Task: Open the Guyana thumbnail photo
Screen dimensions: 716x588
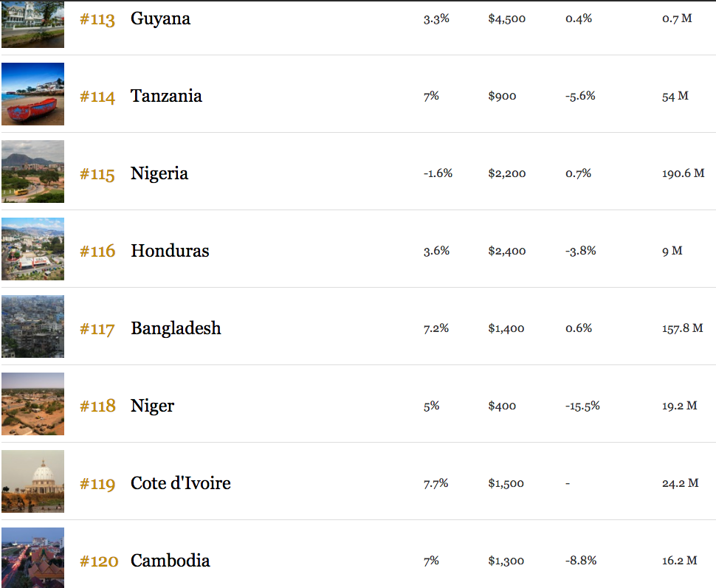Action: pyautogui.click(x=33, y=24)
